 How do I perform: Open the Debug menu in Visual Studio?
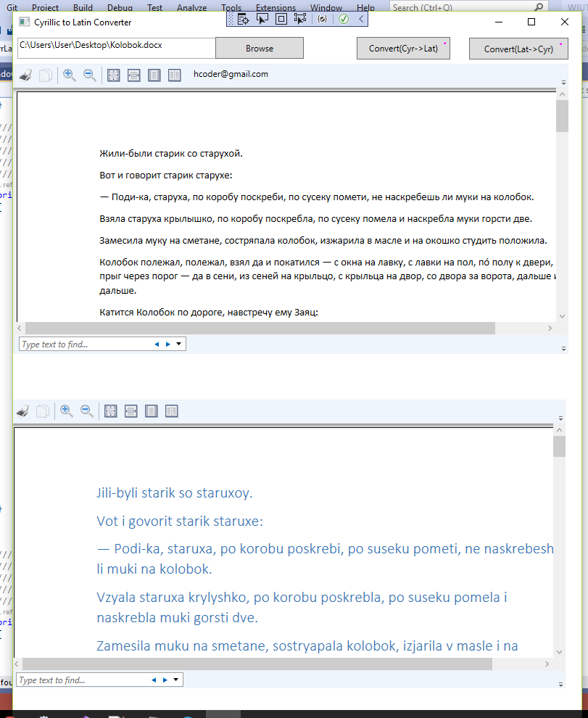pos(120,7)
